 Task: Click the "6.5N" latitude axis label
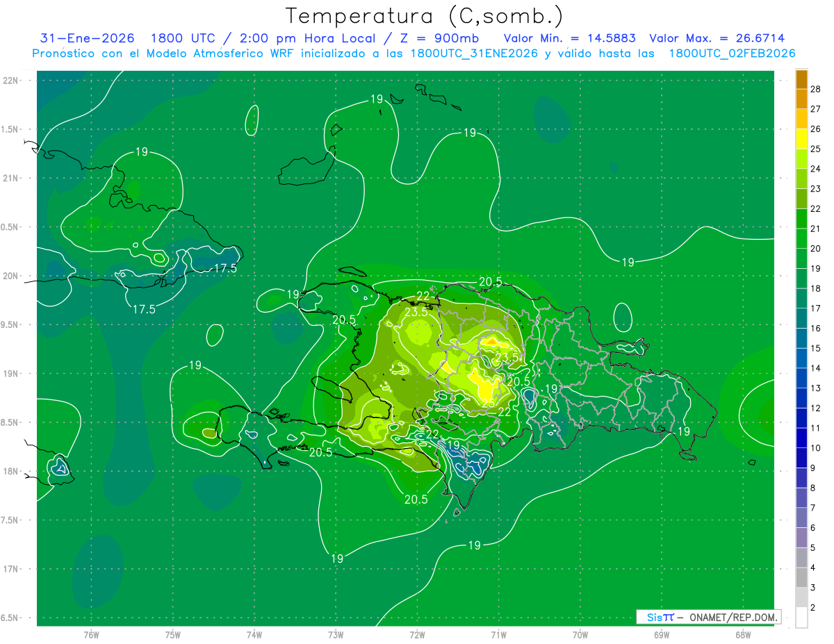(10, 618)
